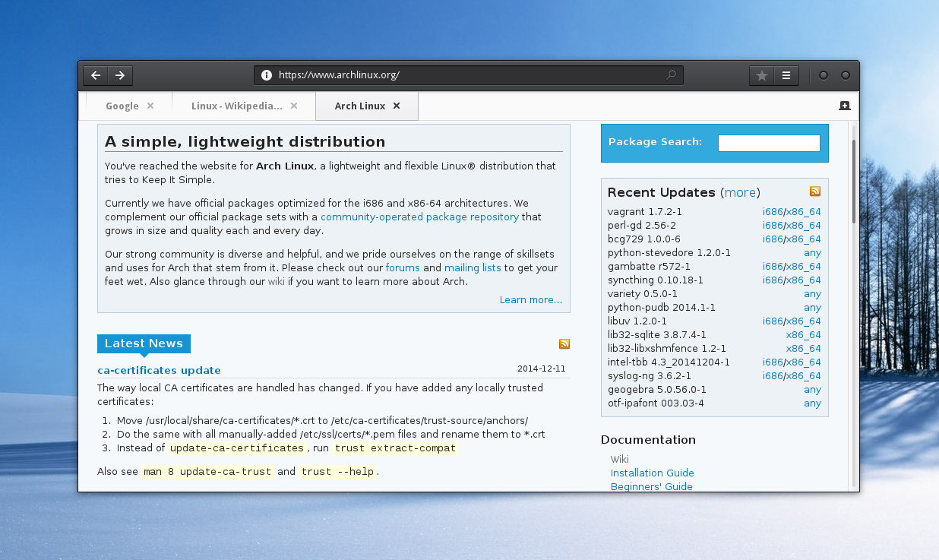Click 'A simple, lightweight distribution' heading
This screenshot has height=560, width=939.
click(x=245, y=142)
